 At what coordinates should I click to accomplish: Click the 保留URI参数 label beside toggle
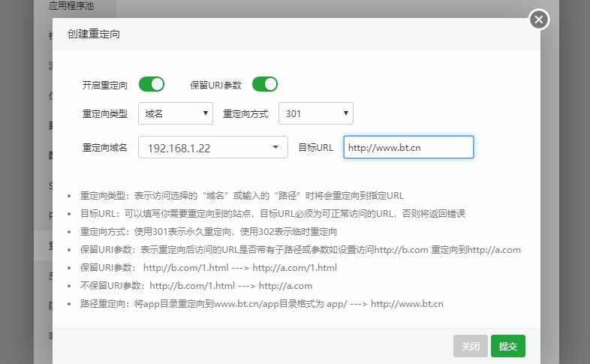pos(215,85)
